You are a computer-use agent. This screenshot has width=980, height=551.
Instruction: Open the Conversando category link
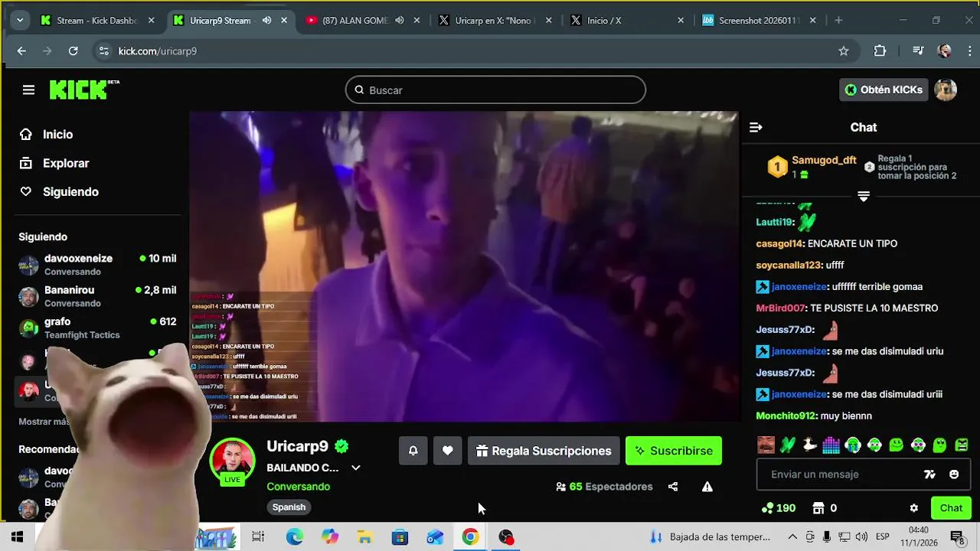[298, 487]
